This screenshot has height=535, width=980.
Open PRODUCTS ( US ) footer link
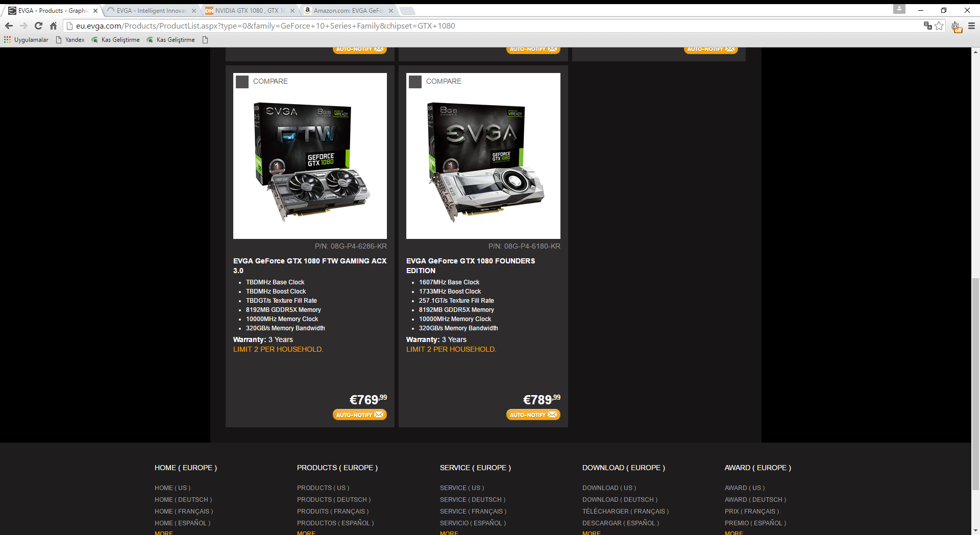(323, 488)
